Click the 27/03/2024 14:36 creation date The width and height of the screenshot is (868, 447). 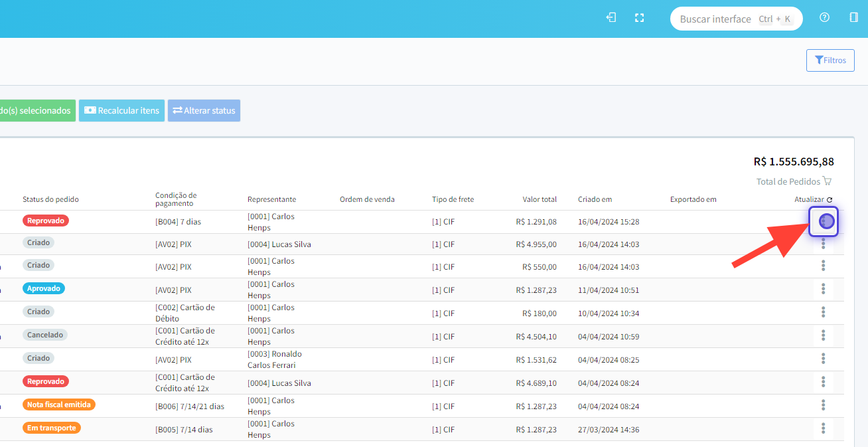tap(609, 430)
